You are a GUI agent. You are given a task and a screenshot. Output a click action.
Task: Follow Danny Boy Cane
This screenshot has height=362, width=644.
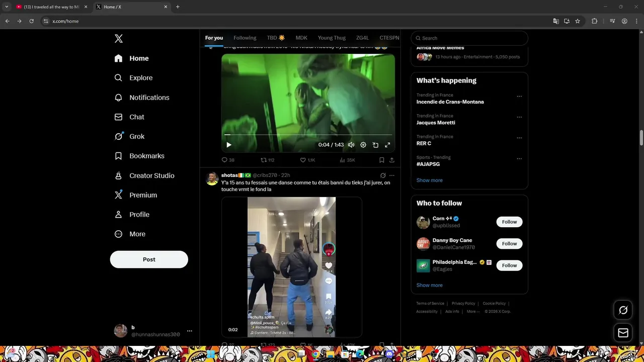(509, 244)
